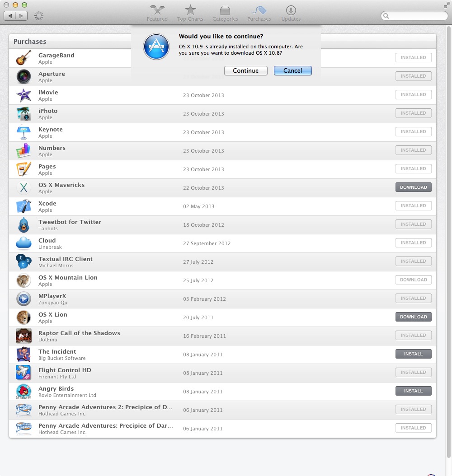
Task: Click the Flight Control HD icon
Action: pos(24,373)
